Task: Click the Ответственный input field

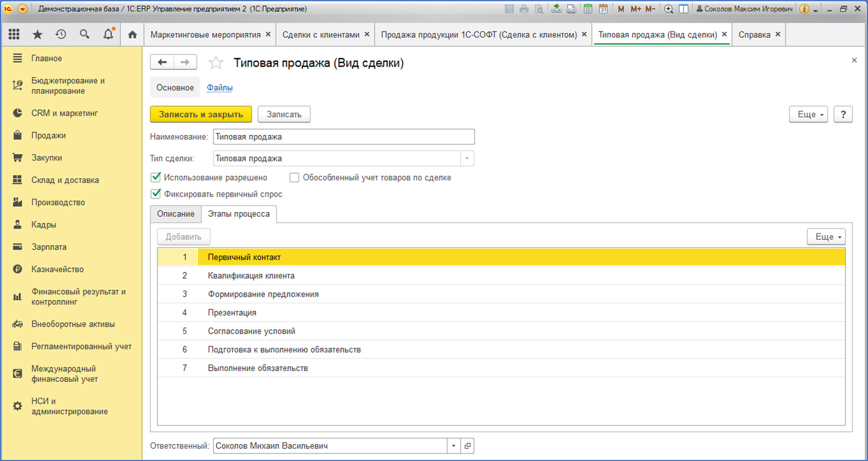Action: 330,446
